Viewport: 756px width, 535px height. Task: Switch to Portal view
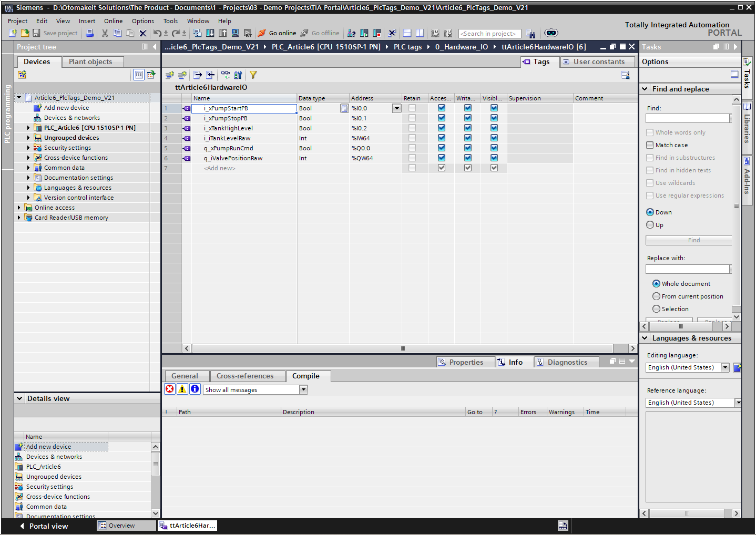pyautogui.click(x=44, y=526)
